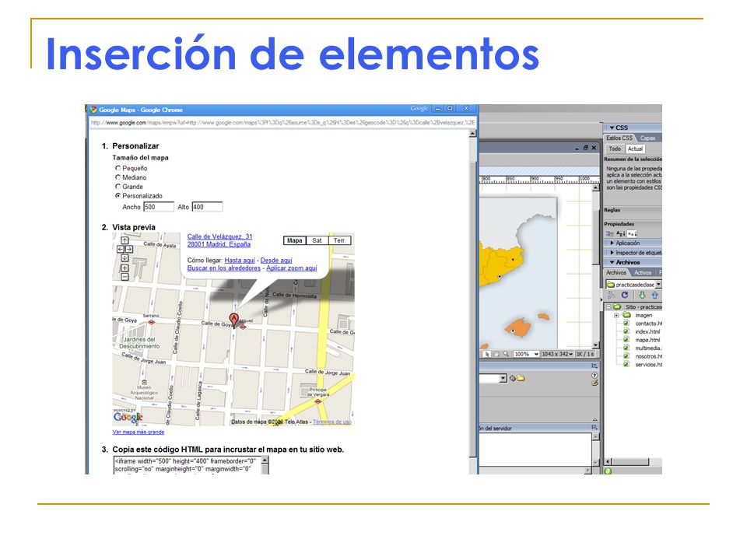Open Calle de Velázquez, 31 address link
The image size is (747, 560).
(219, 236)
